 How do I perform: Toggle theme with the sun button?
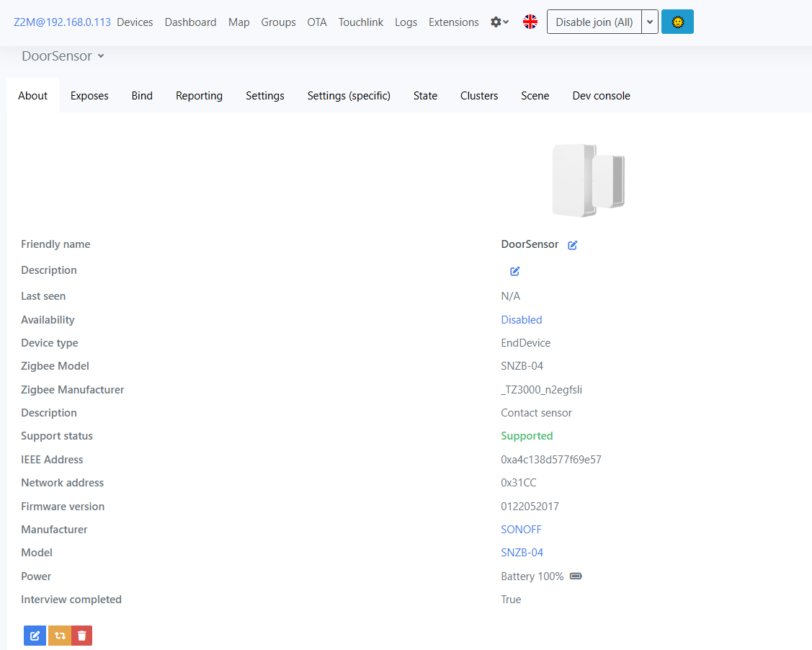point(677,22)
